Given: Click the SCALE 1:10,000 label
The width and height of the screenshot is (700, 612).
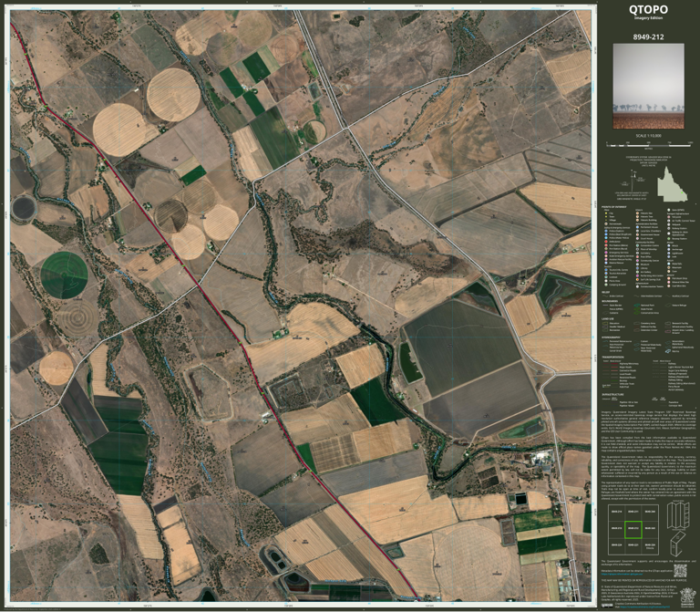Looking at the screenshot, I should 648,136.
